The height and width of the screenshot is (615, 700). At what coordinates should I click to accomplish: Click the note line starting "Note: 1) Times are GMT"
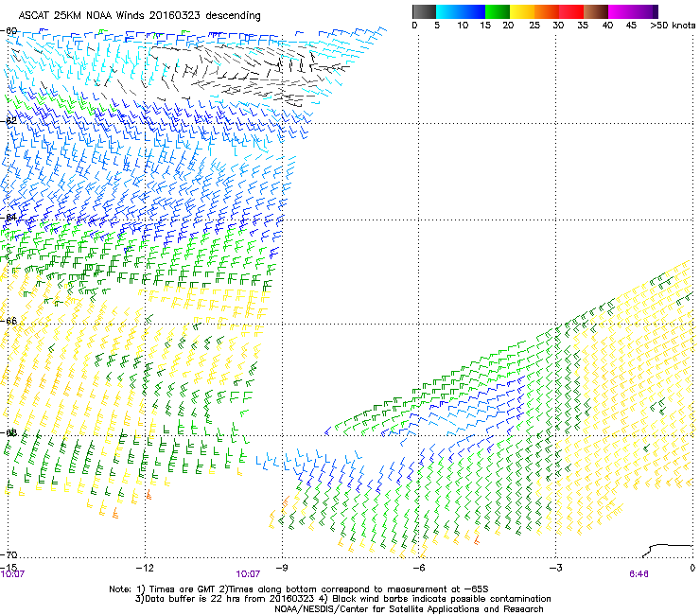[299, 589]
